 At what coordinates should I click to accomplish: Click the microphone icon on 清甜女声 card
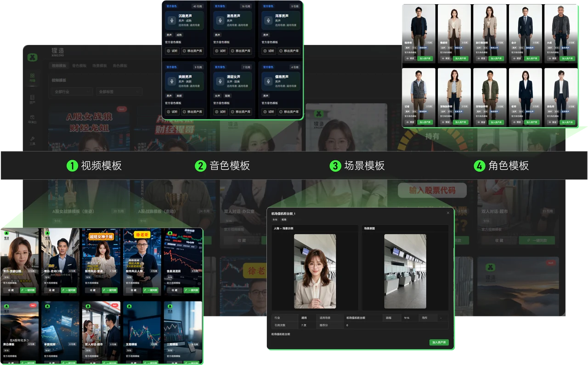[220, 82]
